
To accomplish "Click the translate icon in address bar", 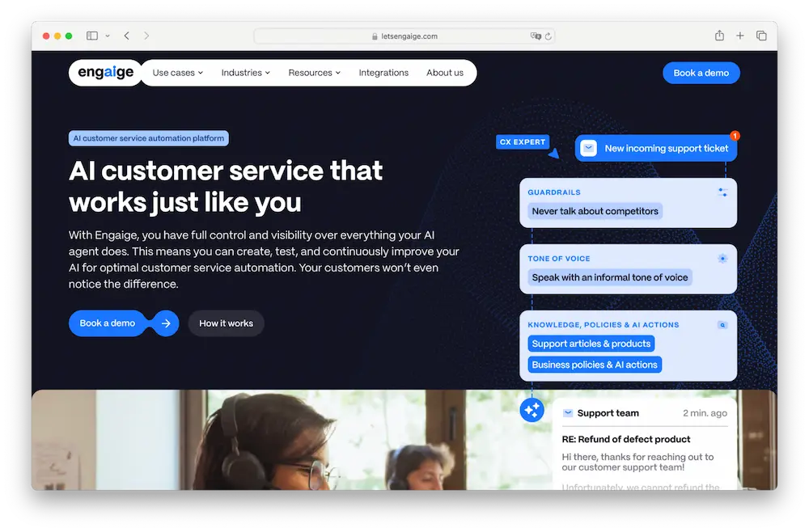I will pyautogui.click(x=536, y=36).
